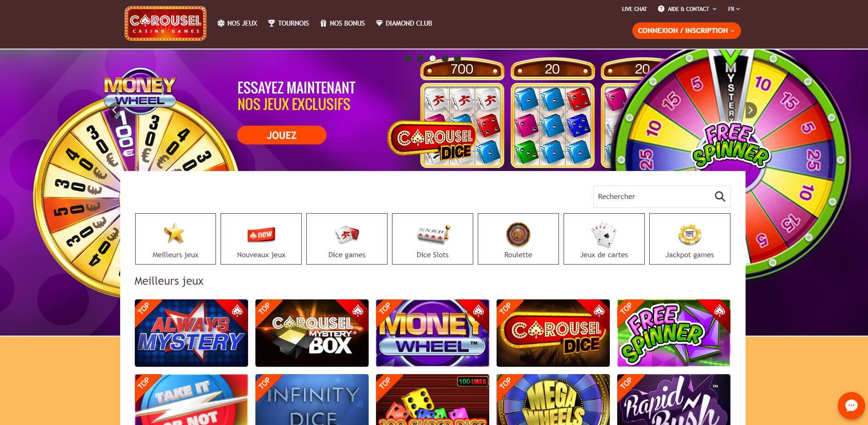Open the Dice Slots category
This screenshot has width=868, height=425.
(x=432, y=238)
